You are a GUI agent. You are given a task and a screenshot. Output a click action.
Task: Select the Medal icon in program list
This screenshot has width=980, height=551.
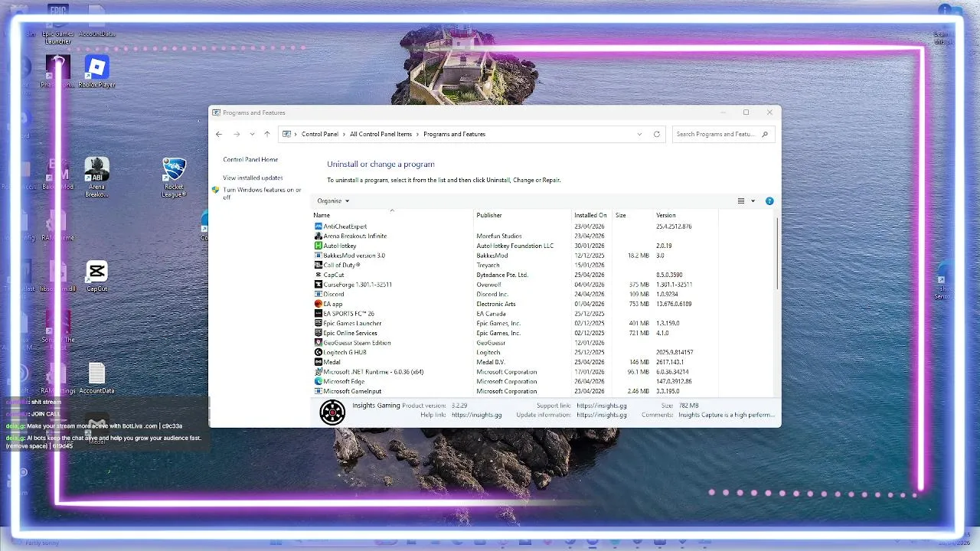318,362
